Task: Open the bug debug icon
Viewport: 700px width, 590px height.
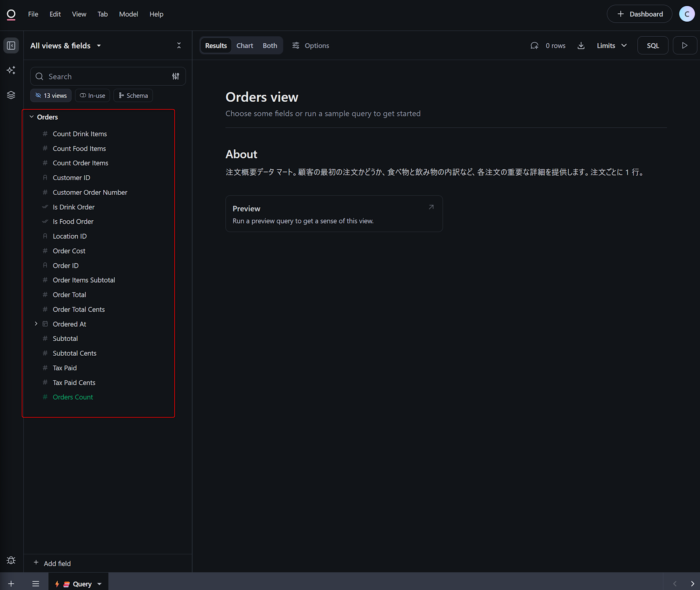Action: [11, 561]
